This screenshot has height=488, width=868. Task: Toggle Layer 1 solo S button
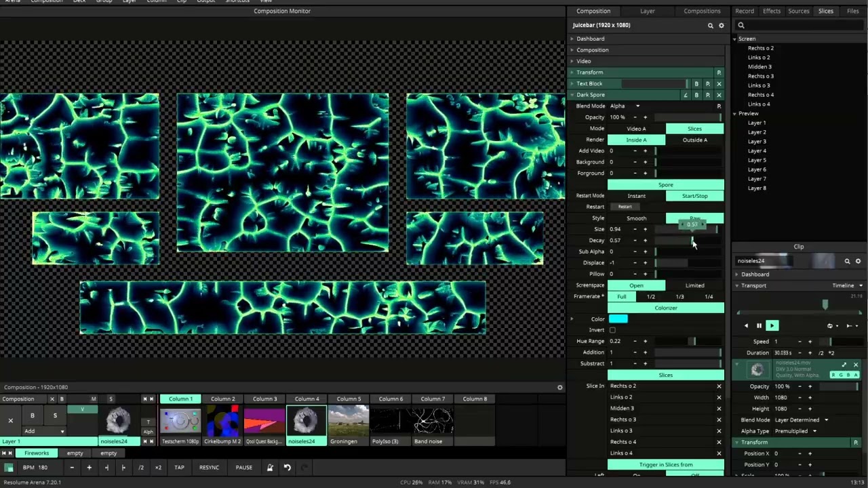pos(55,415)
